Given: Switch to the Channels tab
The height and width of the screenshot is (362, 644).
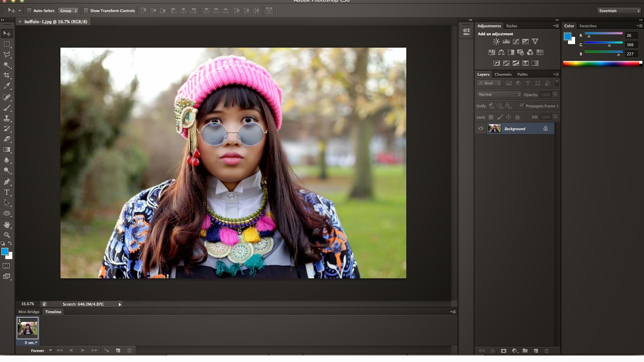Looking at the screenshot, I should coord(503,74).
